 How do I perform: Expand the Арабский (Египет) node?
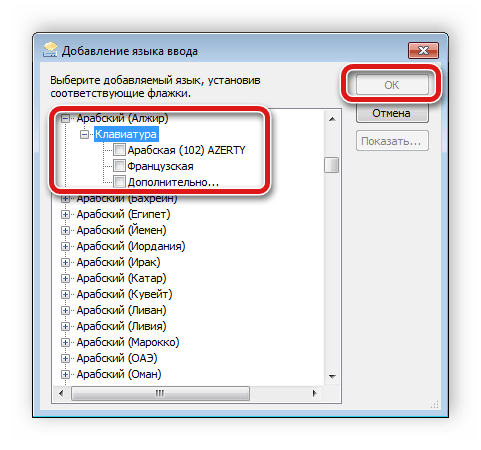(x=65, y=214)
